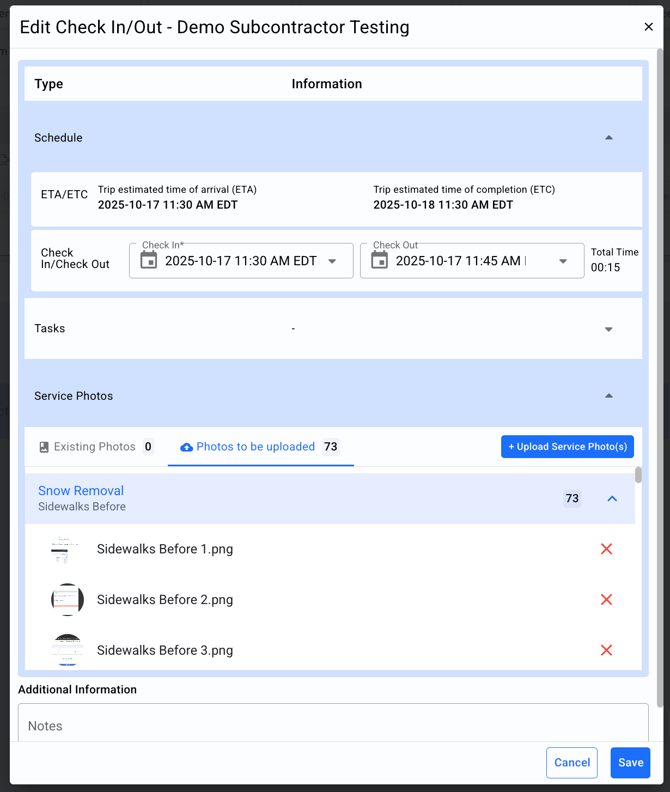The image size is (670, 792).
Task: Open the Check Out time dropdown arrow
Action: click(x=563, y=261)
